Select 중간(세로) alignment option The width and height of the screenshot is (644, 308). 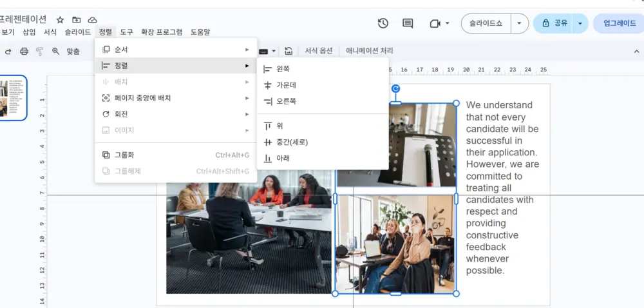[323, 142]
